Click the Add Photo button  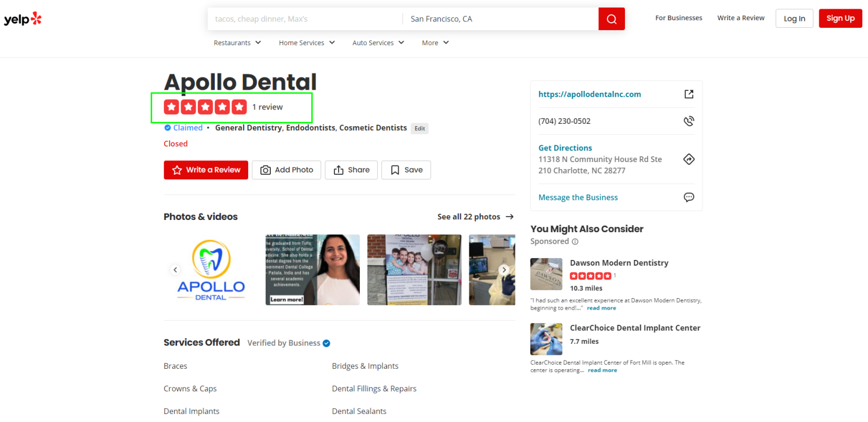pos(286,170)
